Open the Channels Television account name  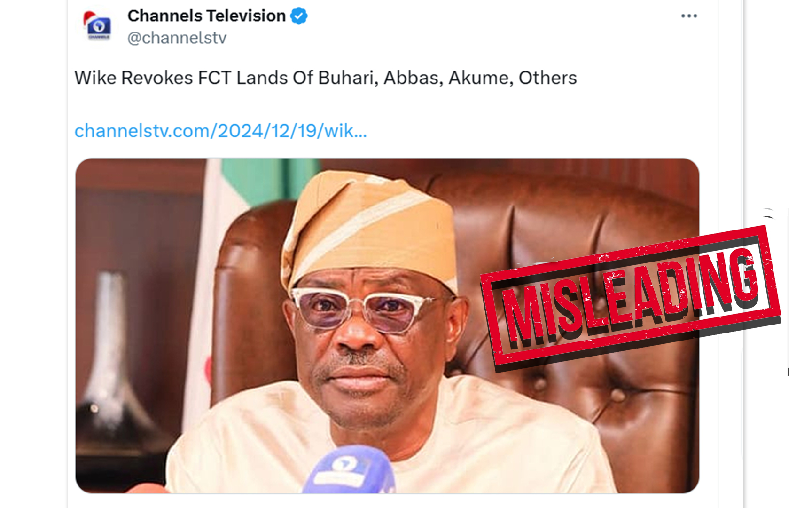click(x=206, y=16)
